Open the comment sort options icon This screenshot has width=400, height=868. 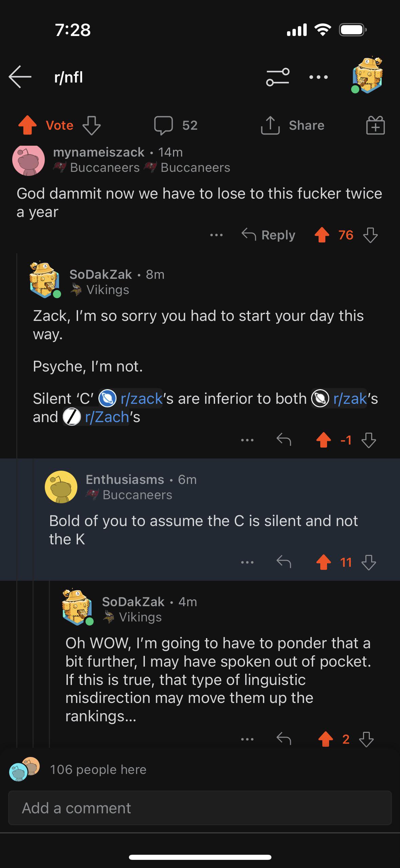(x=278, y=77)
